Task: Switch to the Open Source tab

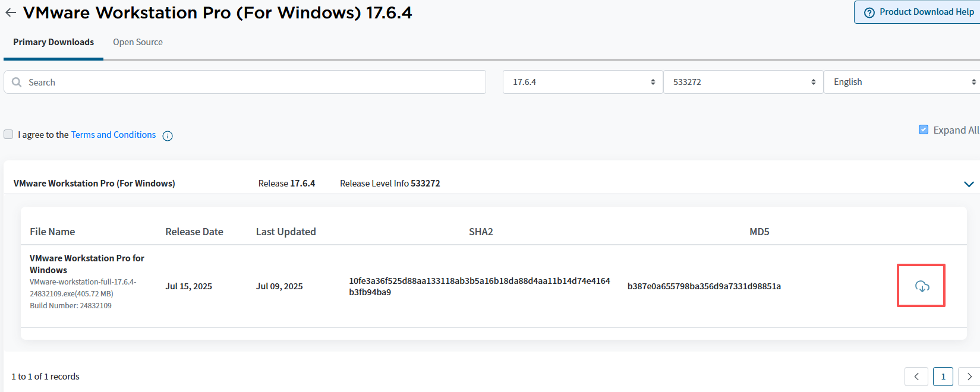Action: tap(138, 42)
